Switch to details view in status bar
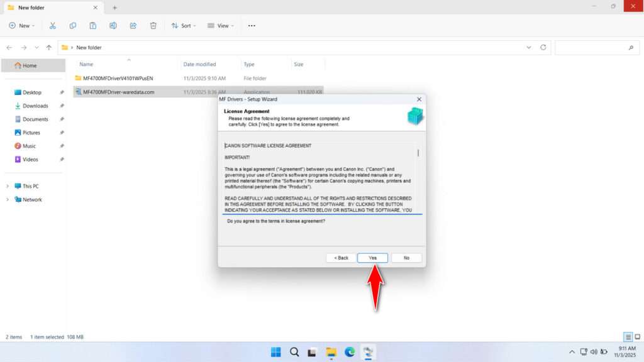 [x=626, y=337]
